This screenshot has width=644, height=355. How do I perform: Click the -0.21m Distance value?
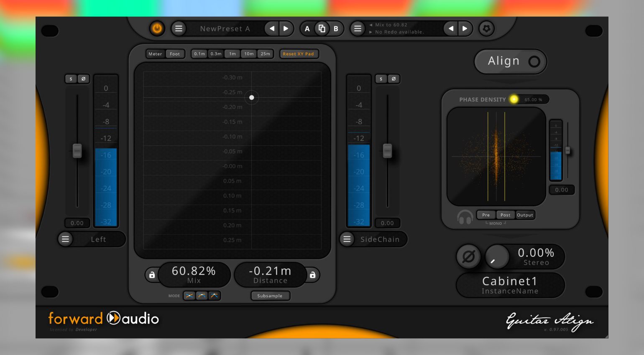tap(270, 271)
